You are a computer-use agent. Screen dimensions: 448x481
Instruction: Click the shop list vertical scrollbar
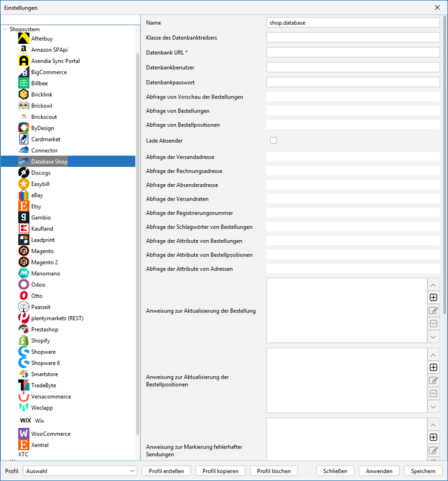[x=138, y=235]
